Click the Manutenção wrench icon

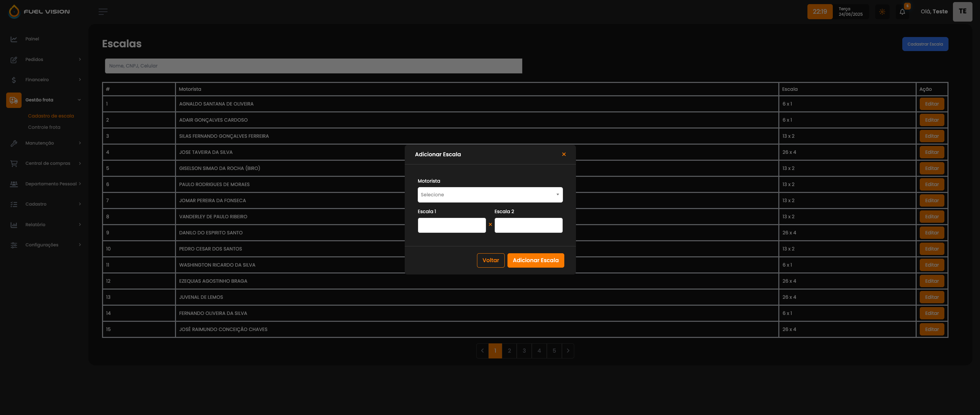tap(14, 143)
